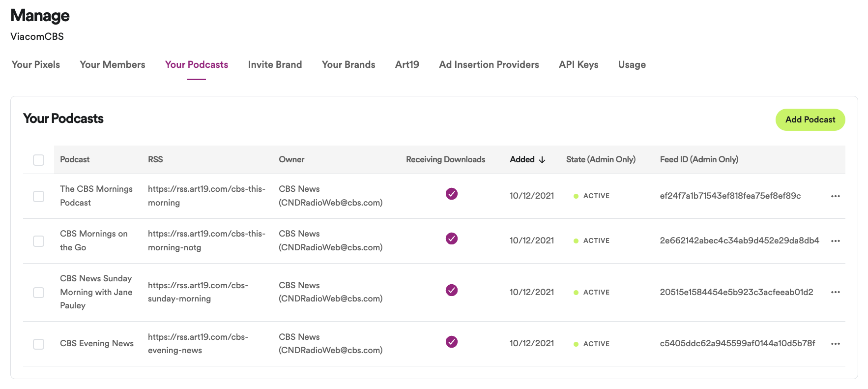868x389 pixels.
Task: Click the cbs-this-morning-notg RSS URL
Action: [x=206, y=240]
